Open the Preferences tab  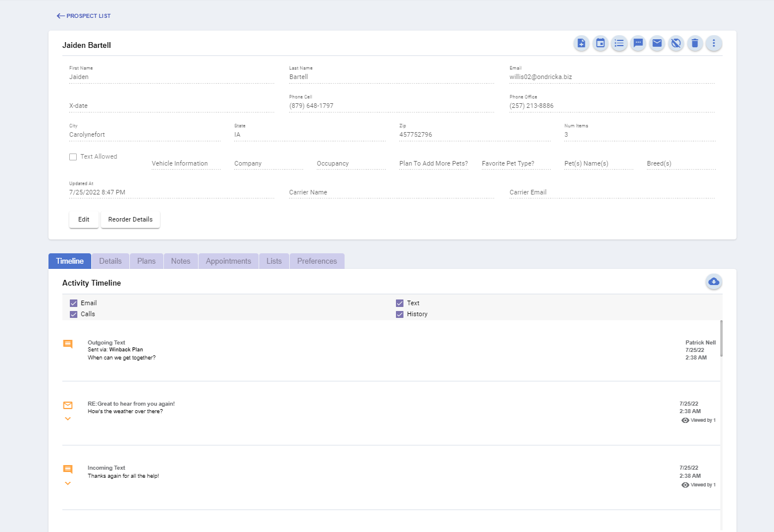(x=316, y=261)
